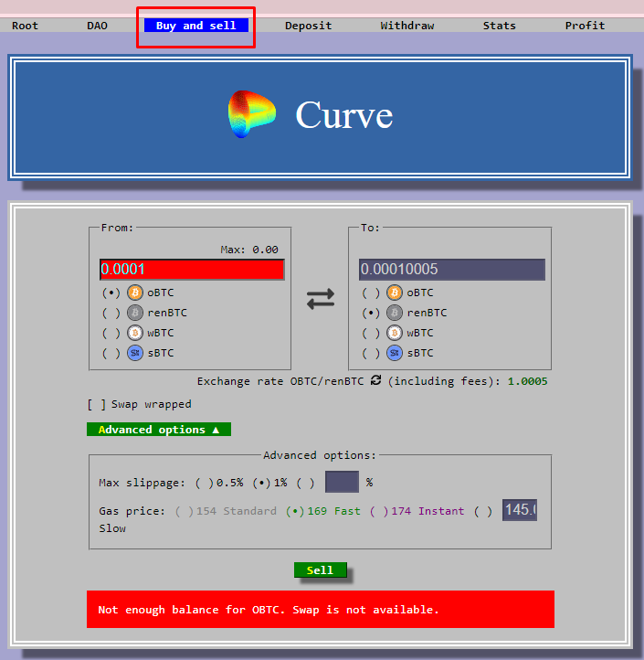The width and height of the screenshot is (644, 660).
Task: Click the exchange rate value 1.0005
Action: 527,381
